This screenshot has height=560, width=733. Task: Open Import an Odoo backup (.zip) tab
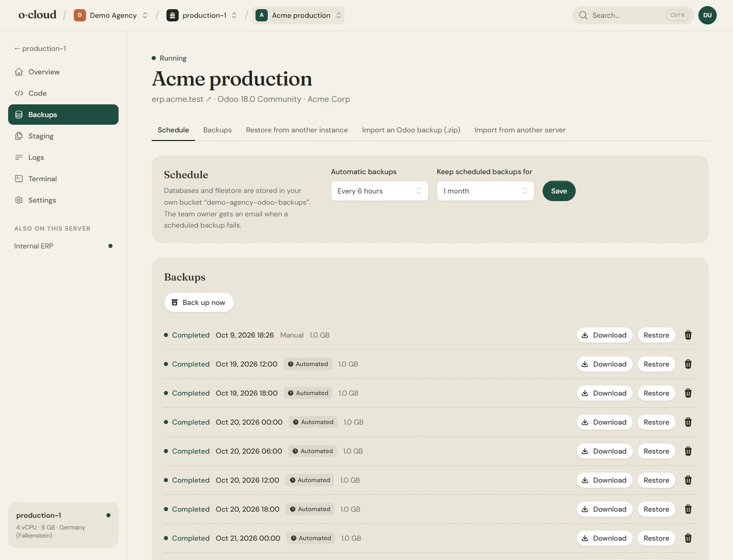(411, 130)
